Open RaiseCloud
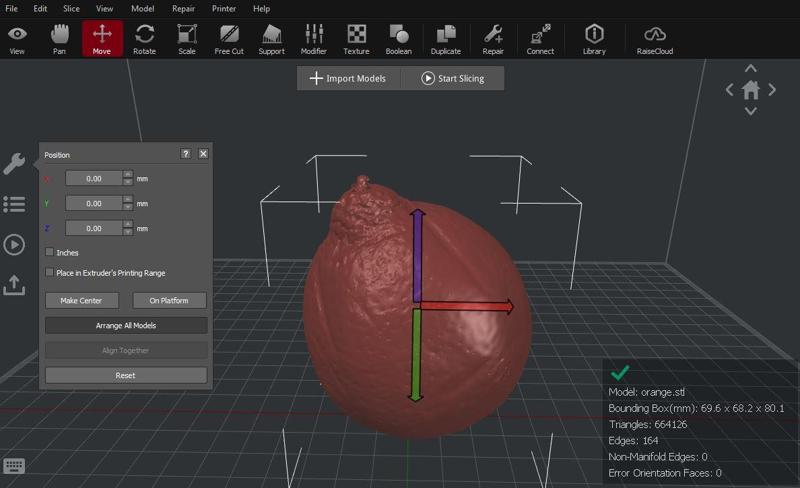The width and height of the screenshot is (800, 488). click(x=655, y=39)
